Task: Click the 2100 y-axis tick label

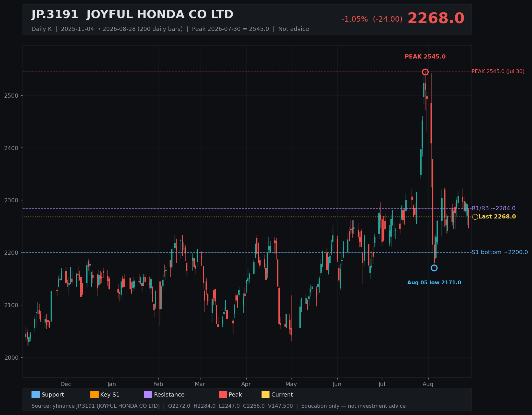Action: (11, 305)
